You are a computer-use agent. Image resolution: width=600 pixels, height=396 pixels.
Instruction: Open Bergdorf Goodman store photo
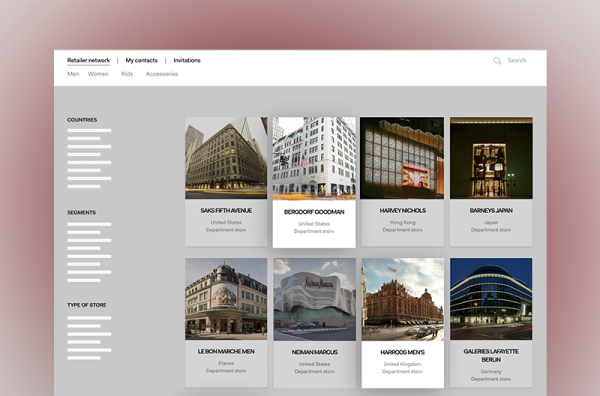click(314, 158)
